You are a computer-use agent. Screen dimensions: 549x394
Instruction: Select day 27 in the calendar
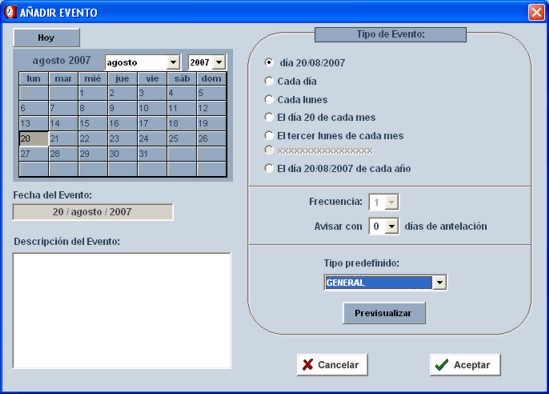tap(34, 154)
